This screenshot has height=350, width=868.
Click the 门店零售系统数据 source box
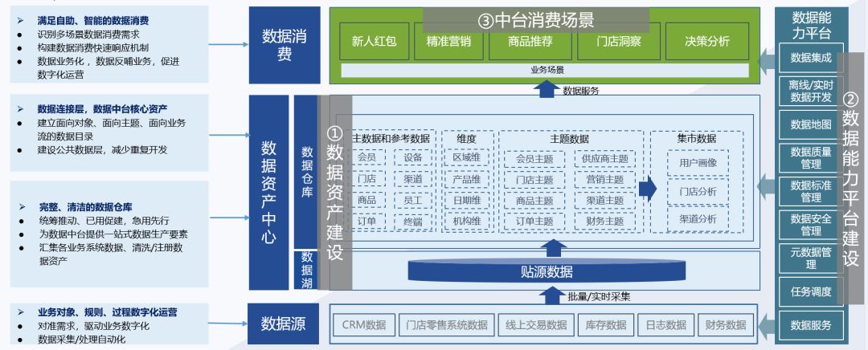pyautogui.click(x=446, y=324)
